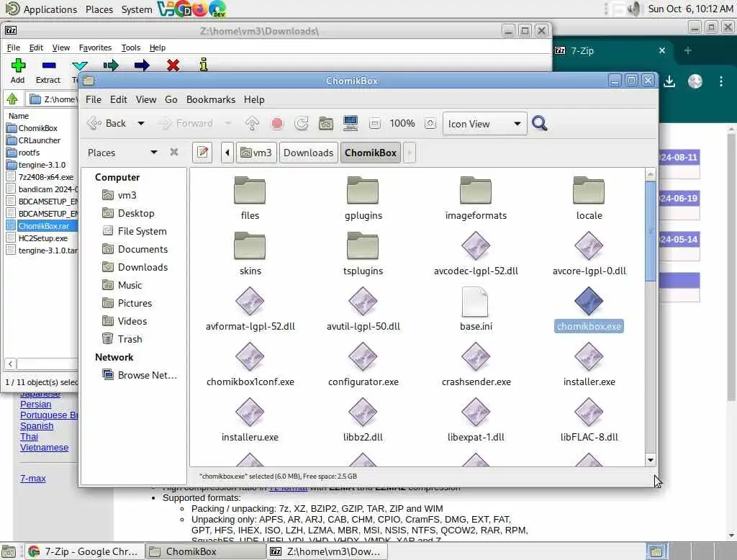
Task: Select the skins folder
Action: click(x=250, y=253)
